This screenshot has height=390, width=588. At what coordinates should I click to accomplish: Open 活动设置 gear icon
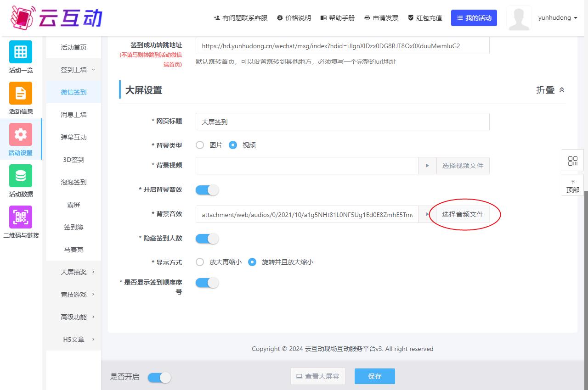[x=21, y=134]
